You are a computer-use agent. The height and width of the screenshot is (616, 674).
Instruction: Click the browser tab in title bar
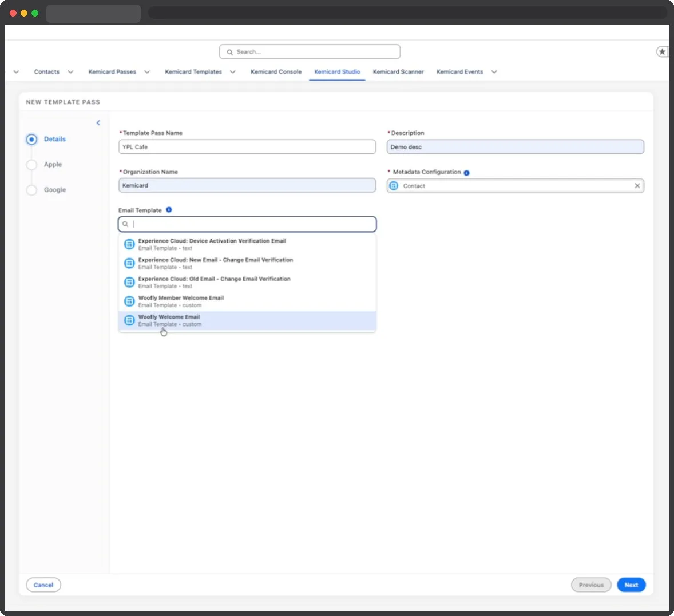pos(93,14)
